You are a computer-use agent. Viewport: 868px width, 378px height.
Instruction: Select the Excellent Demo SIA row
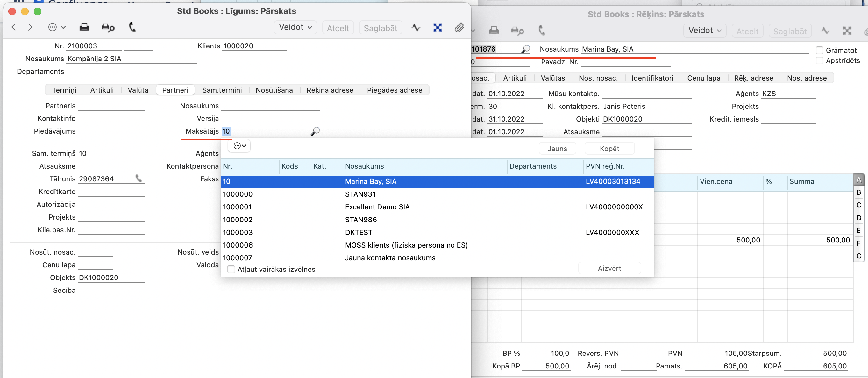pos(377,207)
